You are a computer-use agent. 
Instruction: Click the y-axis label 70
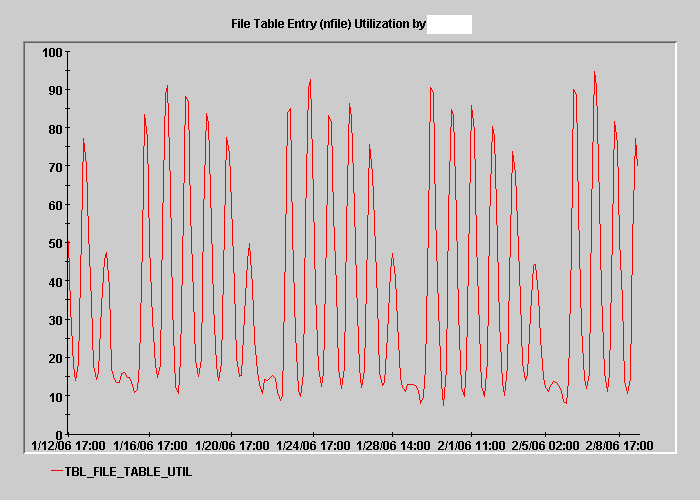[55, 167]
